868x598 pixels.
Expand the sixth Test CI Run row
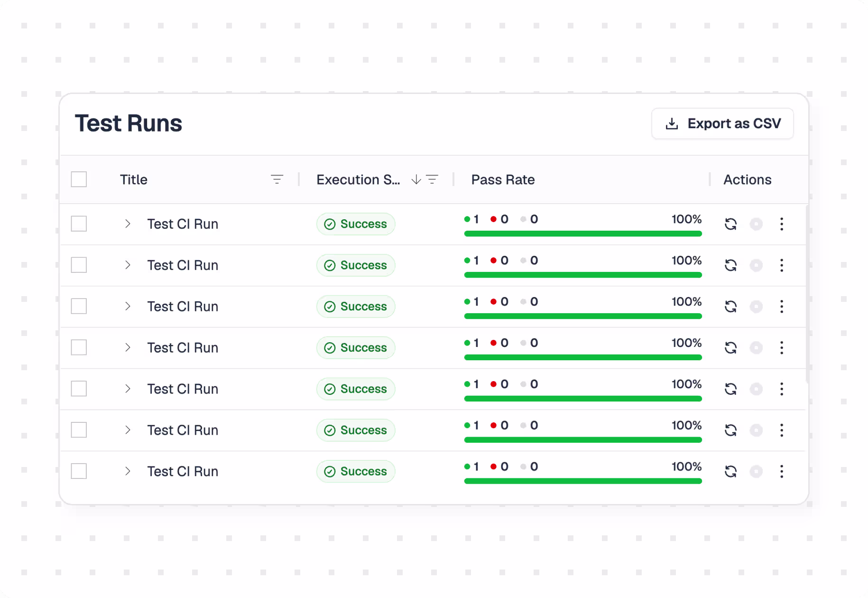click(x=128, y=430)
